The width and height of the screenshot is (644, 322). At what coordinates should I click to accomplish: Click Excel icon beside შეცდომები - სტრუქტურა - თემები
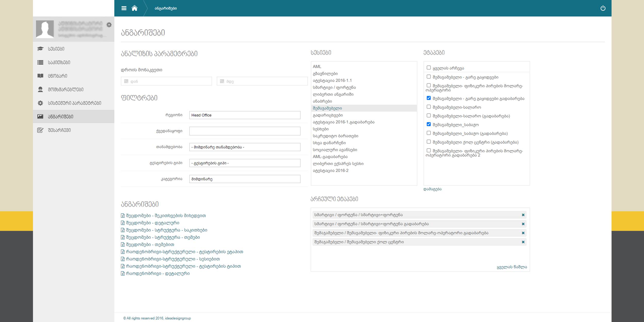click(x=123, y=237)
